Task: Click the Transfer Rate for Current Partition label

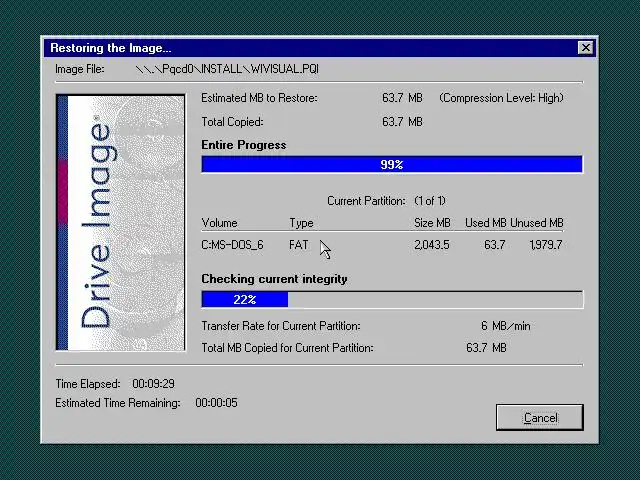Action: [x=281, y=326]
